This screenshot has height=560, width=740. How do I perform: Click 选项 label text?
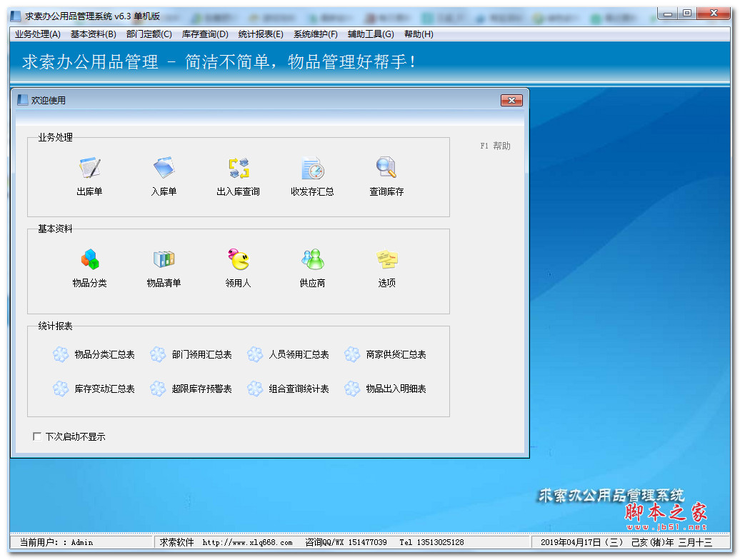[386, 283]
